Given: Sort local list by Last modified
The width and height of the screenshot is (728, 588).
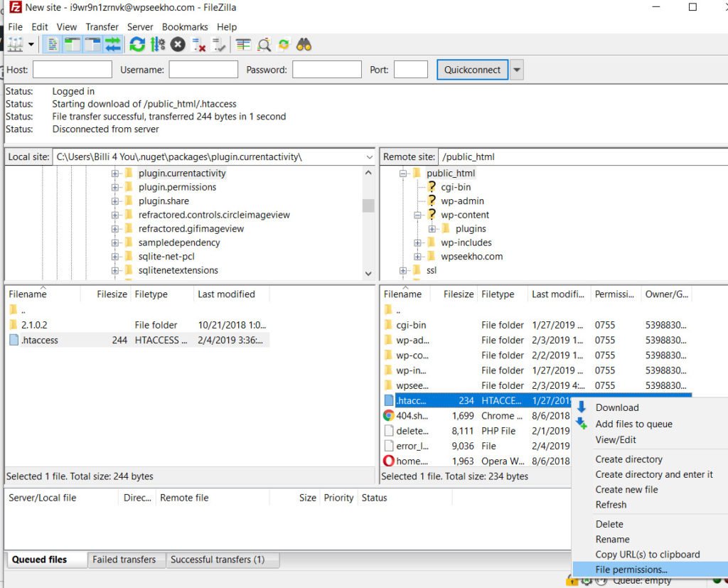Looking at the screenshot, I should (231, 294).
